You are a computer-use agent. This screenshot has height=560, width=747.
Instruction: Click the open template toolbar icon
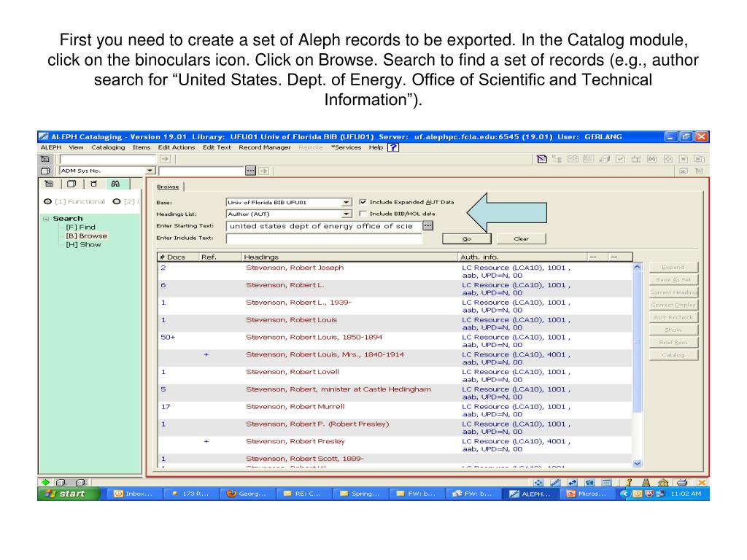click(x=542, y=159)
